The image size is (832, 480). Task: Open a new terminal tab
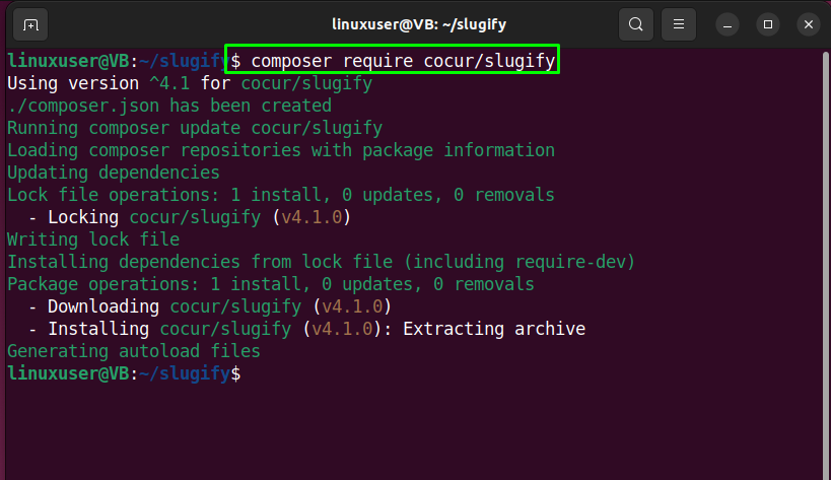tap(30, 24)
